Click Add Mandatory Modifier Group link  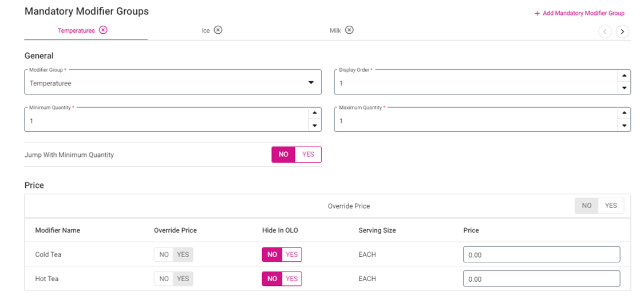pos(579,13)
